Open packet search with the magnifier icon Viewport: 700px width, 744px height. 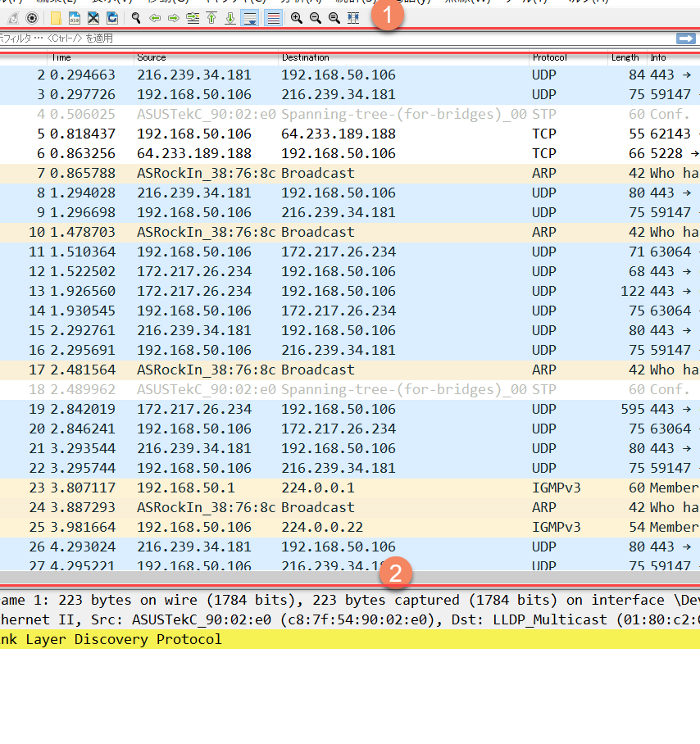point(134,18)
